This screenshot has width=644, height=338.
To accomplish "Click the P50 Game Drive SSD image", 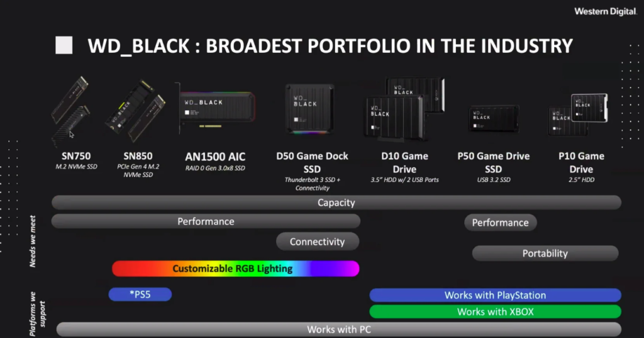I will [494, 119].
